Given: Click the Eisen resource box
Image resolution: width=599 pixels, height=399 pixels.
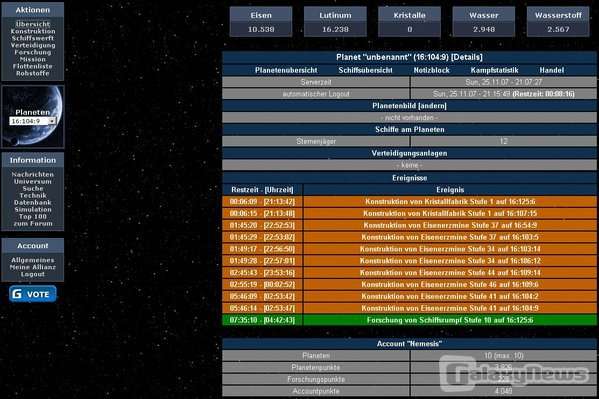Looking at the screenshot, I should (261, 22).
